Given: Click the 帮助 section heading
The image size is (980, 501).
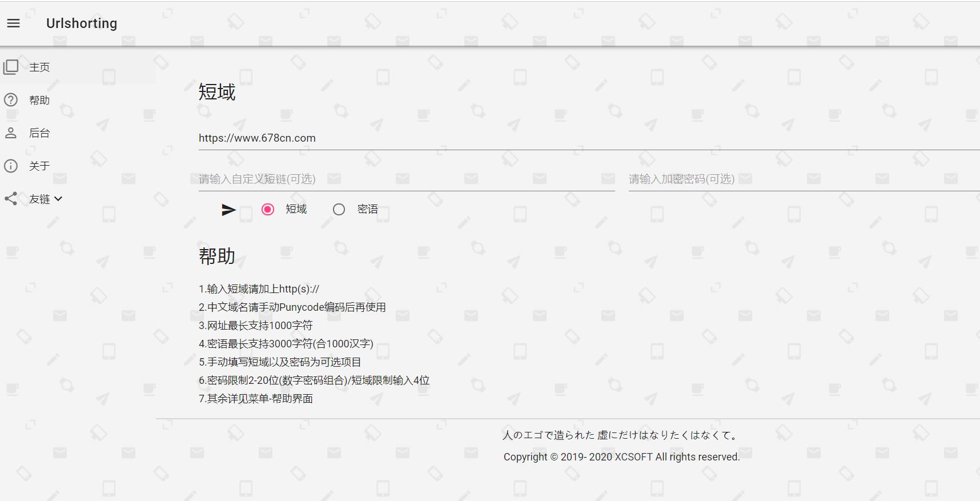Looking at the screenshot, I should pos(217,256).
